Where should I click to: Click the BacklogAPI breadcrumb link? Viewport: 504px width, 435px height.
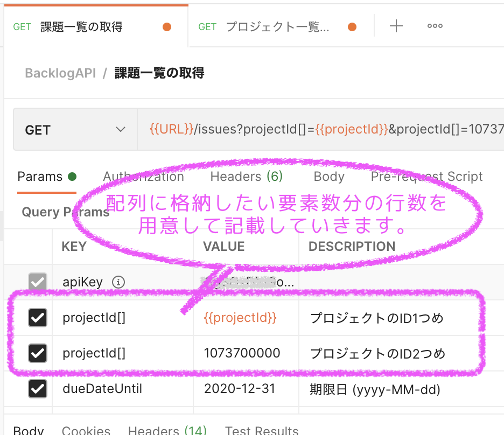pyautogui.click(x=60, y=73)
